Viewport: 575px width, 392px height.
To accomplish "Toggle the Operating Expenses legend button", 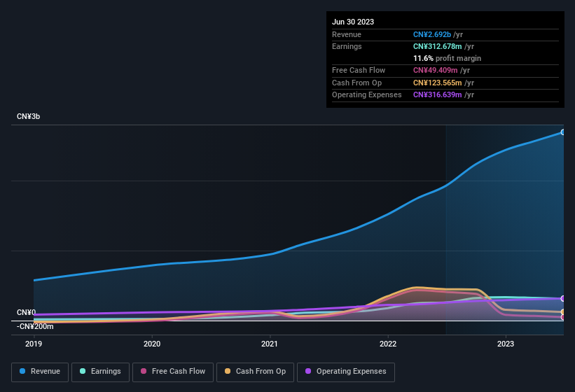I will point(346,372).
